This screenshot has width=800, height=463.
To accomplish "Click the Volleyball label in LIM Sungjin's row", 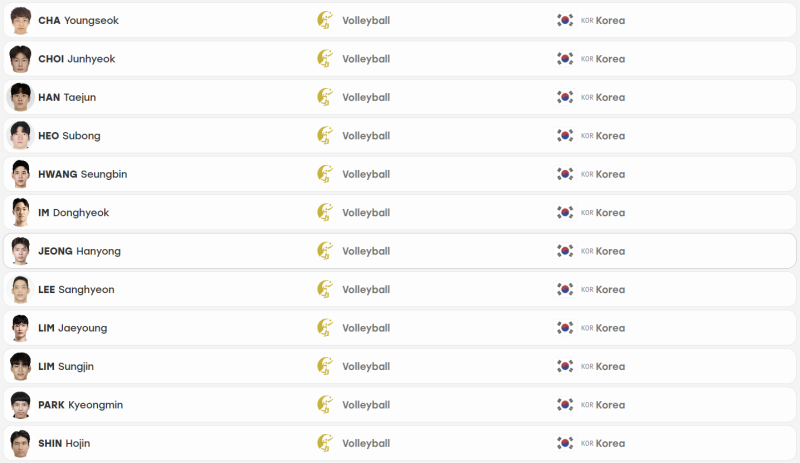I will pyautogui.click(x=366, y=366).
